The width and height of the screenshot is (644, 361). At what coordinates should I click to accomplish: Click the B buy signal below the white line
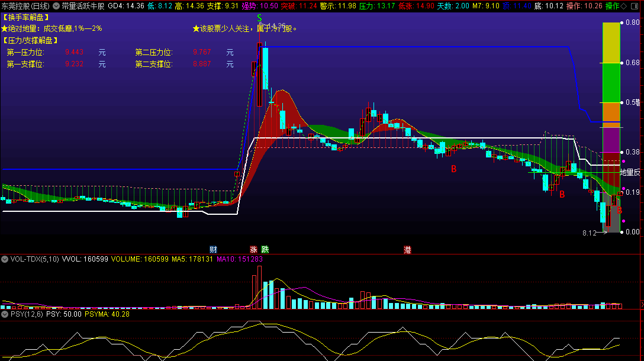(x=454, y=169)
